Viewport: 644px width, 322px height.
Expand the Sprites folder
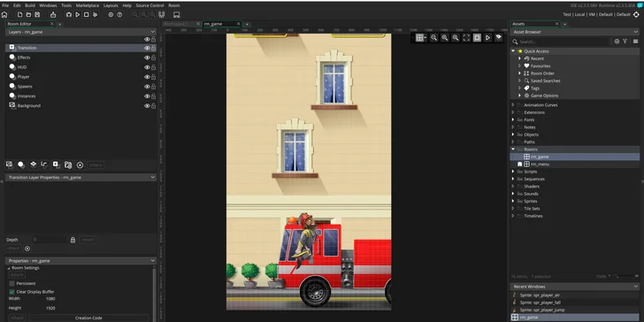(x=513, y=202)
